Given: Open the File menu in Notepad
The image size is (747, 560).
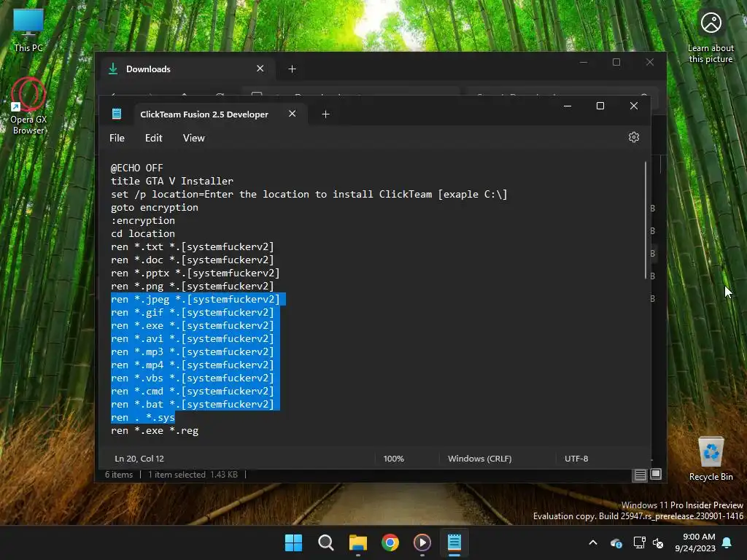Looking at the screenshot, I should coord(117,138).
